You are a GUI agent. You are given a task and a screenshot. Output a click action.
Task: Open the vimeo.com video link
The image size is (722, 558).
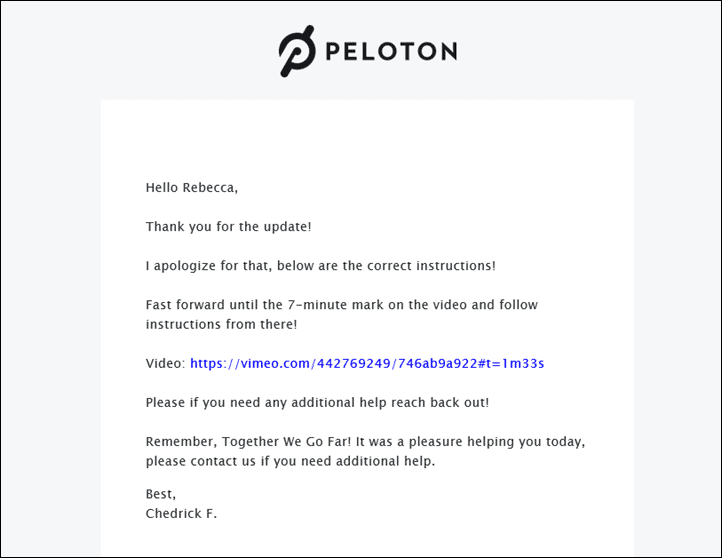pos(367,363)
